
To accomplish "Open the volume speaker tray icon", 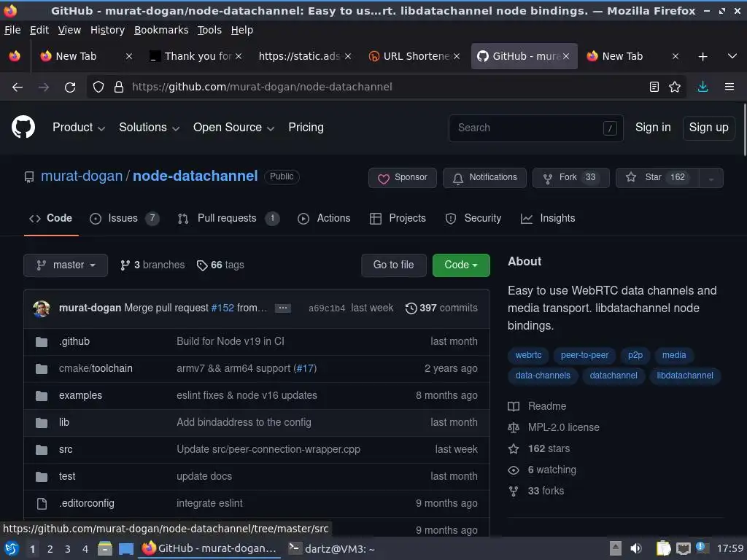I will click(x=636, y=548).
